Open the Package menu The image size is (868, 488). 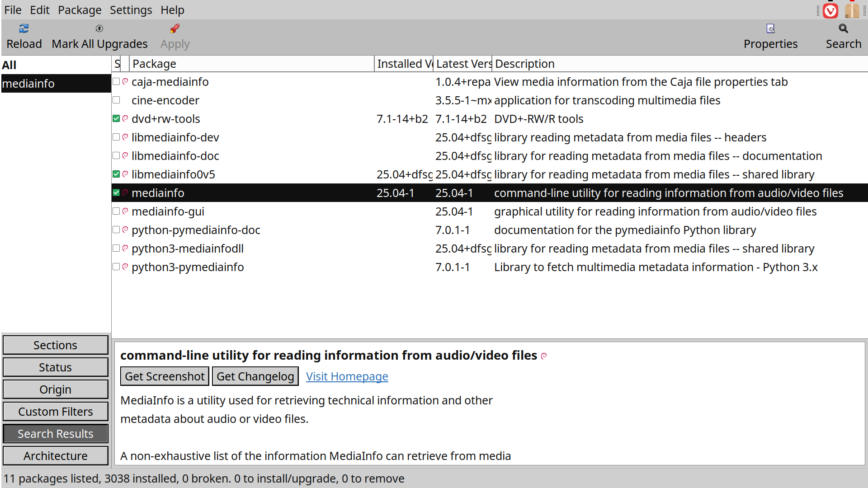click(80, 9)
